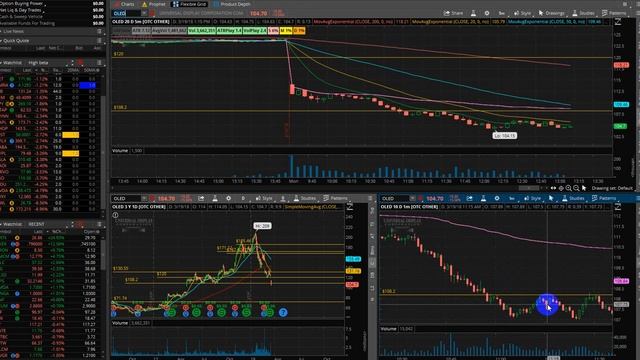Collapse the Live News gadget
The width and height of the screenshot is (640, 360).
pos(2,31)
